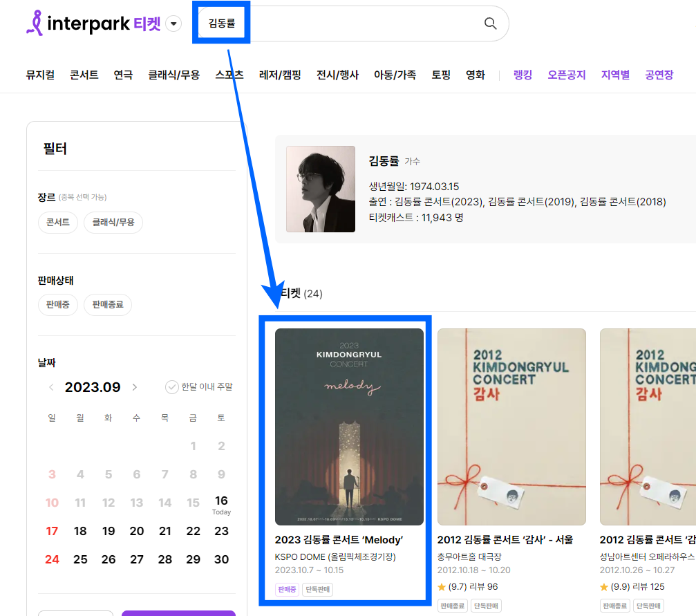Go to 아동/가족 category
696x616 pixels.
(395, 75)
